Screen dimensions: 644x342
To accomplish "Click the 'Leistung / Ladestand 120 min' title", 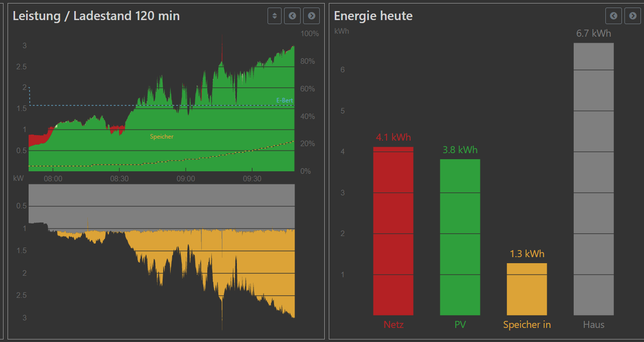I will pos(96,16).
